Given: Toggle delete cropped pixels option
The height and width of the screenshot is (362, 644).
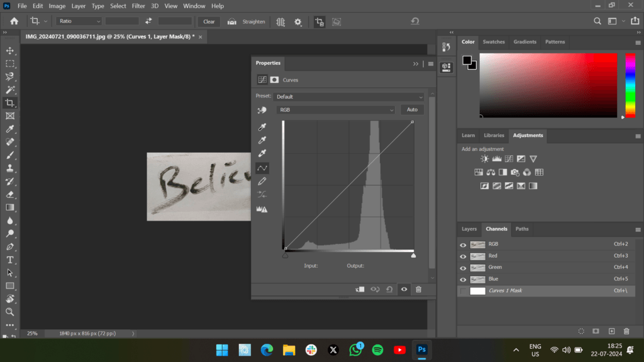Looking at the screenshot, I should pos(319,22).
